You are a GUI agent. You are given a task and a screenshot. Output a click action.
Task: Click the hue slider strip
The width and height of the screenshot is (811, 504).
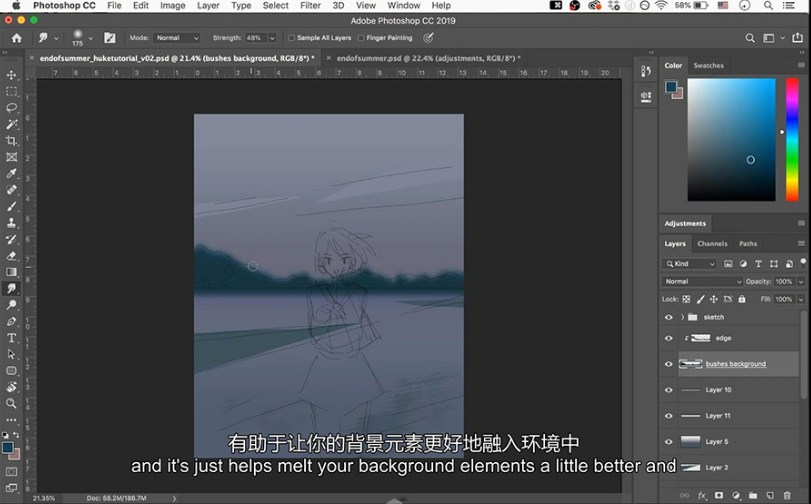(792, 140)
